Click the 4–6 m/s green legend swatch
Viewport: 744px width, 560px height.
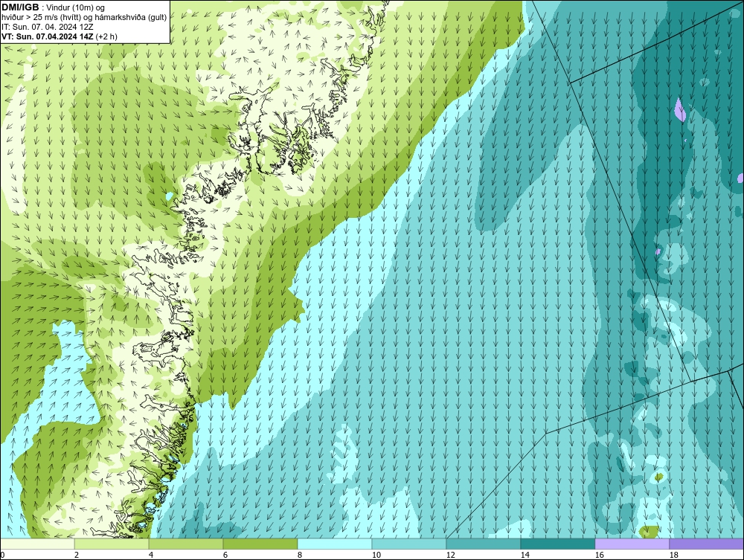(186, 544)
